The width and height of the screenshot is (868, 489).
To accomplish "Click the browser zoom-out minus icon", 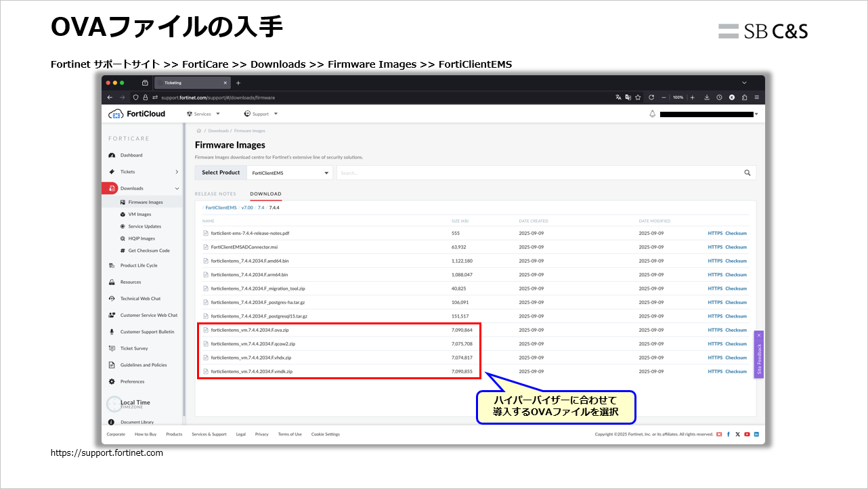I will pos(664,97).
